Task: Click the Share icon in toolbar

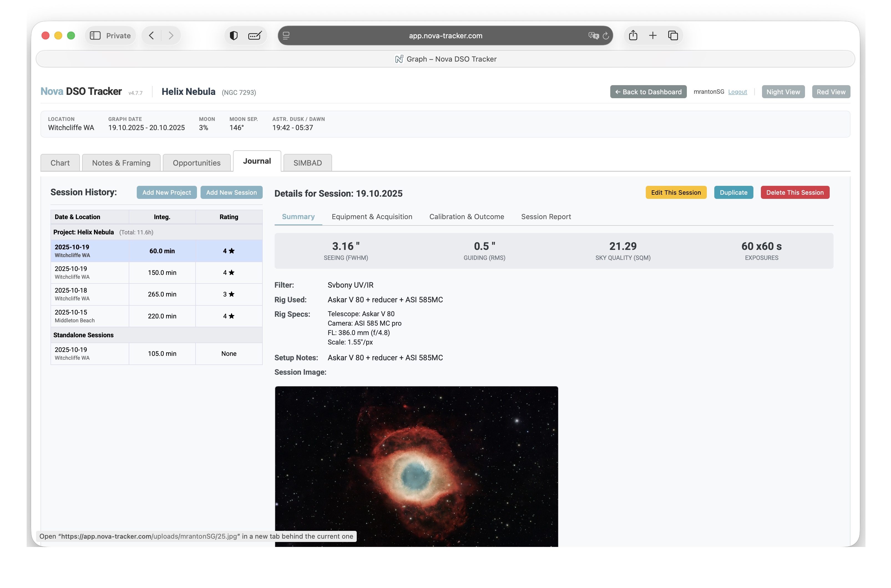Action: click(633, 36)
